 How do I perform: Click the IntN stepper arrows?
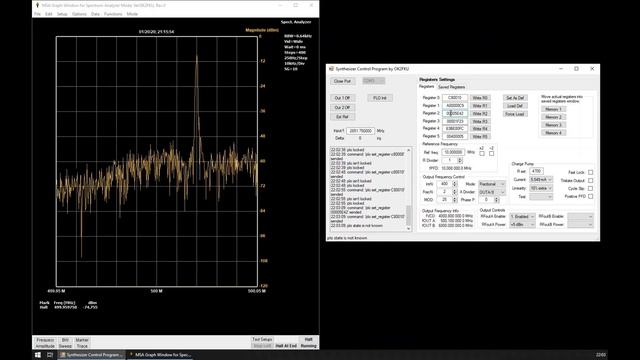pos(454,184)
